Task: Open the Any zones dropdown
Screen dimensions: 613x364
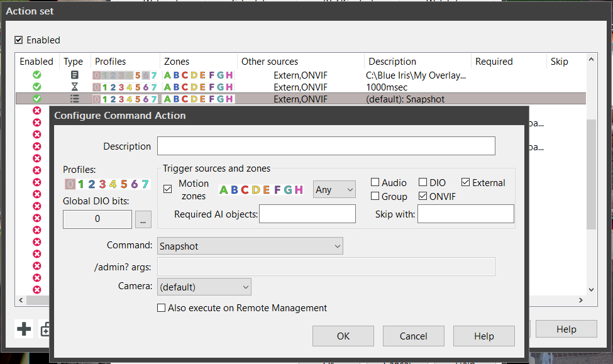Action: tap(334, 190)
